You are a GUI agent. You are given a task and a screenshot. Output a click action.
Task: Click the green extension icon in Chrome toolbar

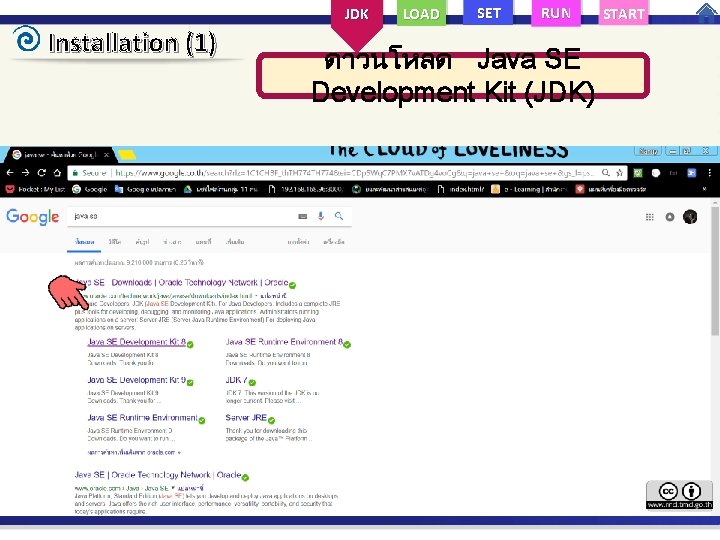click(x=638, y=173)
